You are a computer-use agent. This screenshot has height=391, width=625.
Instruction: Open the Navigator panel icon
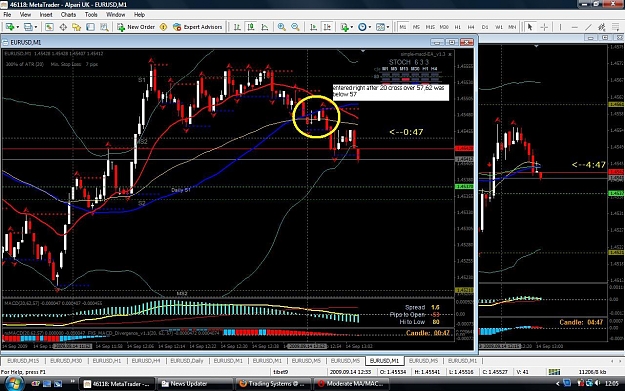[77, 27]
